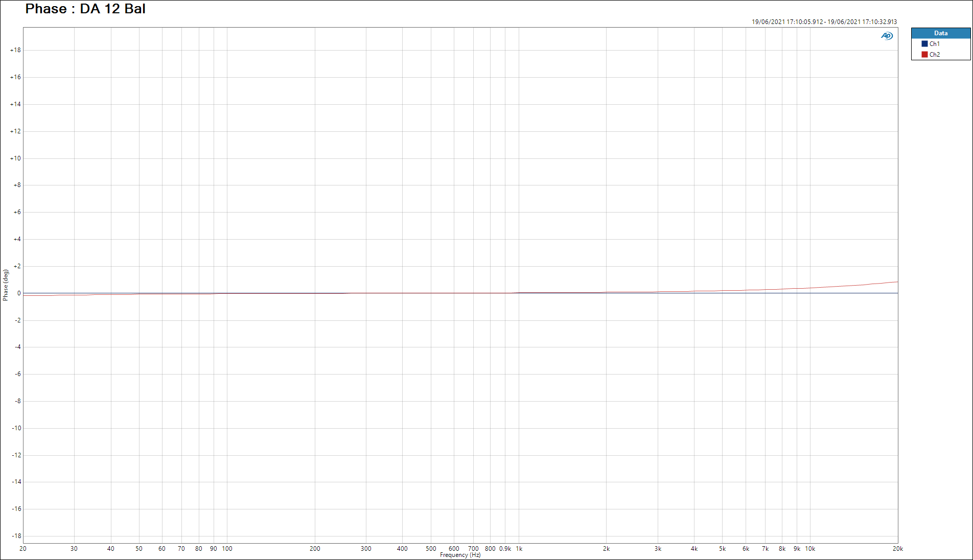This screenshot has height=560, width=973.
Task: Click the 20 Hz tick on the frequency axis
Action: coord(23,549)
